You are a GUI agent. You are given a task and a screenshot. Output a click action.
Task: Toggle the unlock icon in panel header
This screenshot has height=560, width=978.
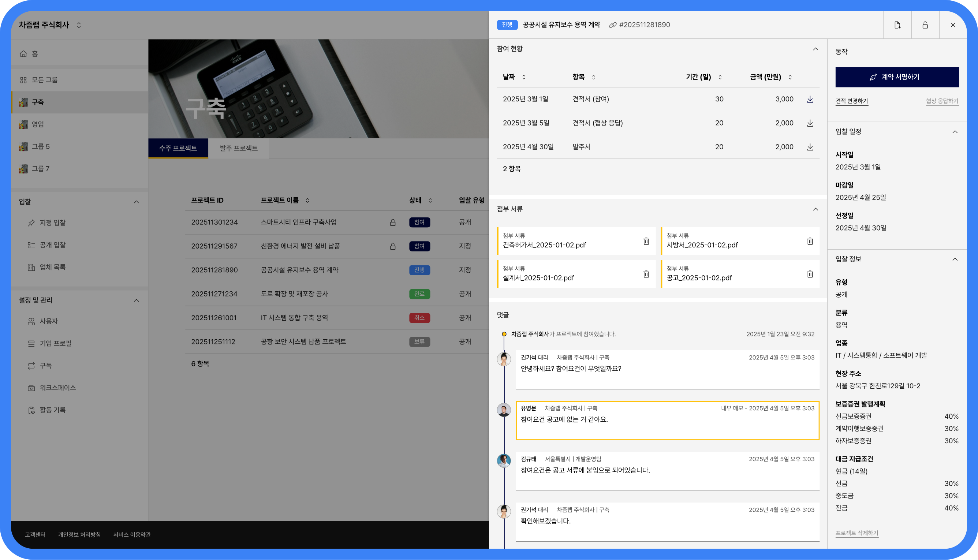[925, 25]
